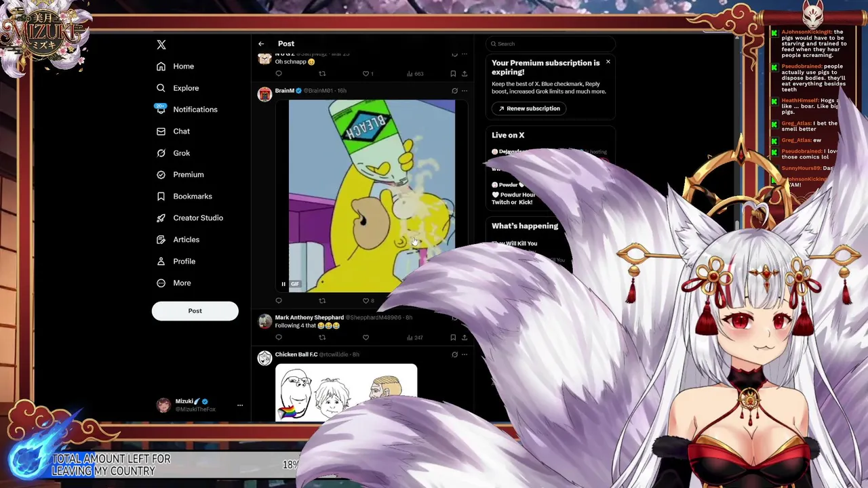Open the bleach GIF image
Screen dimensions: 868x488
pos(372,197)
